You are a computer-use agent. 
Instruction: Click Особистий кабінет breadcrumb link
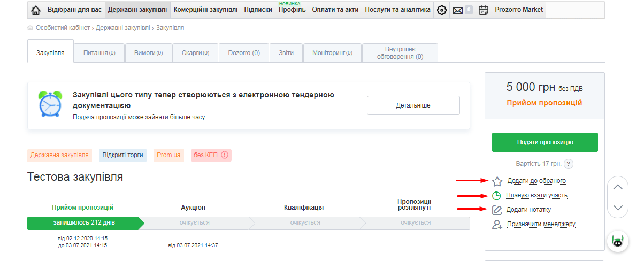click(x=63, y=27)
